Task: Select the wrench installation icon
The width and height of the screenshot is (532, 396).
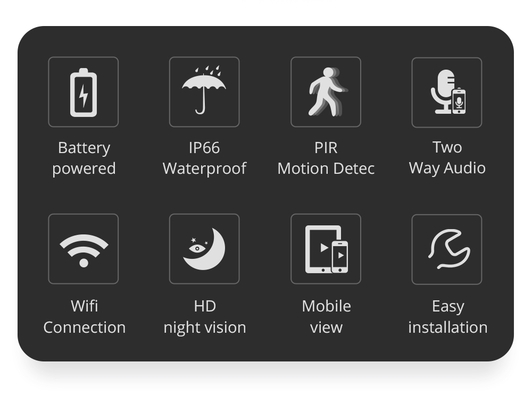Action: coord(449,249)
